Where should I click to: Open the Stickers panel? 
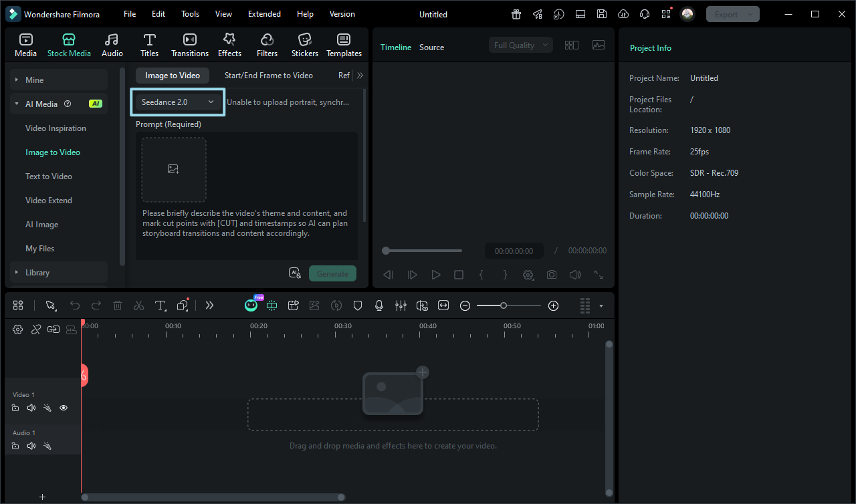(x=304, y=44)
